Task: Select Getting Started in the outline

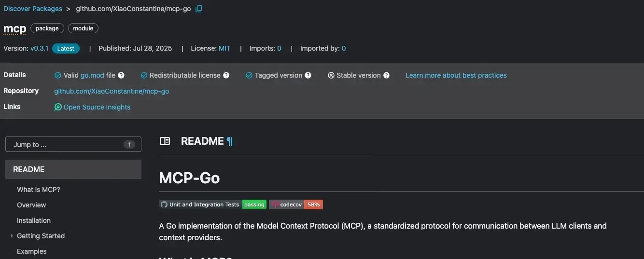Action: (x=41, y=236)
